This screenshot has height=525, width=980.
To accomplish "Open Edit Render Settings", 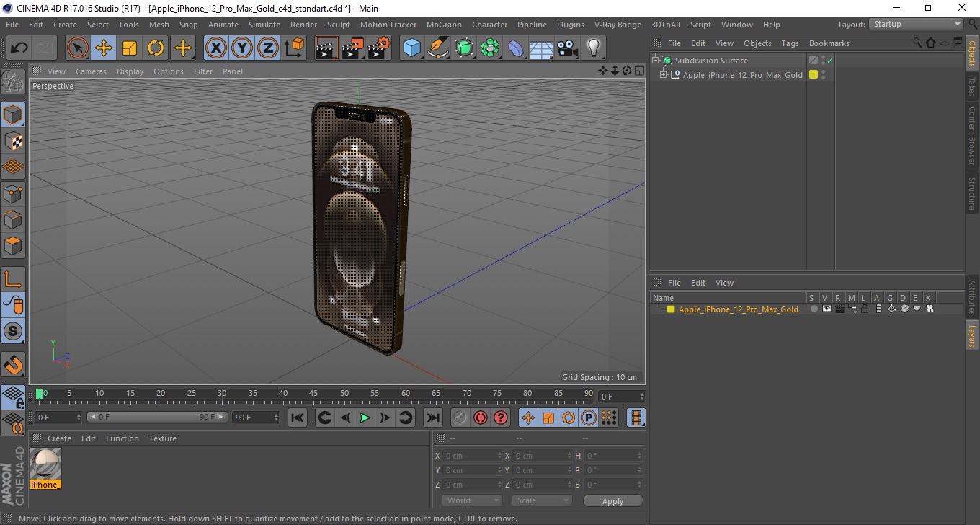I will point(378,48).
